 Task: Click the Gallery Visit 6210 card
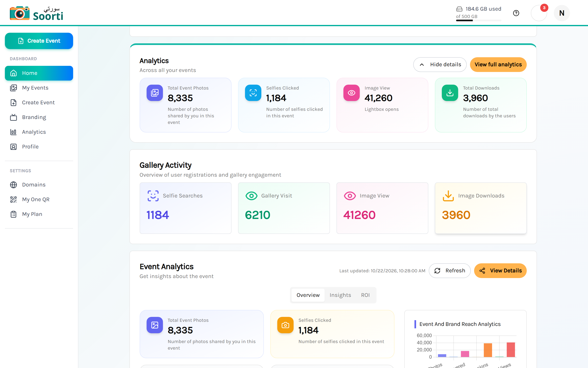284,208
